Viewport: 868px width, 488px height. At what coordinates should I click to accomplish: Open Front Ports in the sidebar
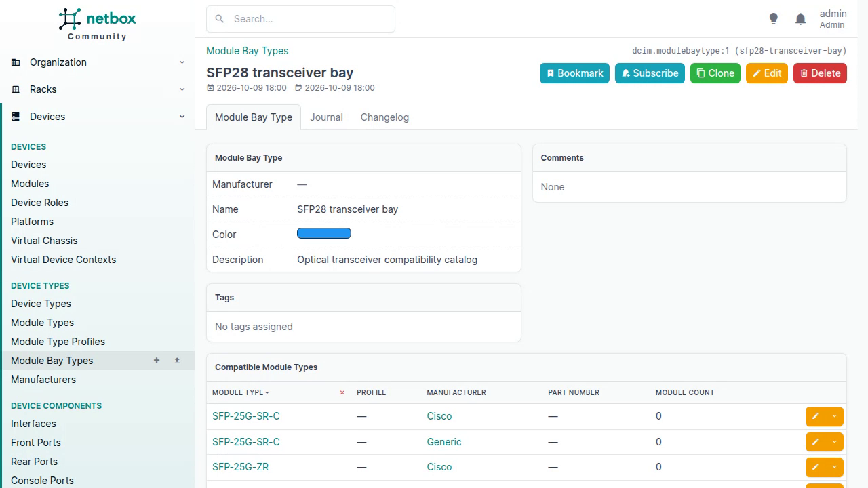[x=36, y=443]
